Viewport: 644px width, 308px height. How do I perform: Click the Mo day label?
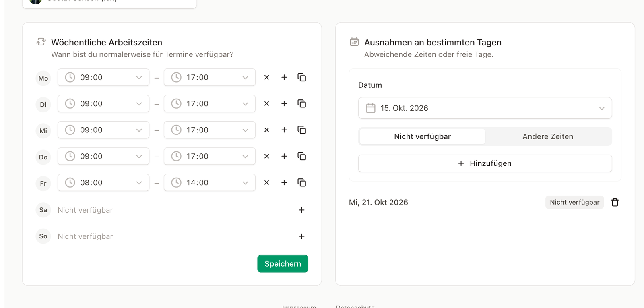pos(43,78)
